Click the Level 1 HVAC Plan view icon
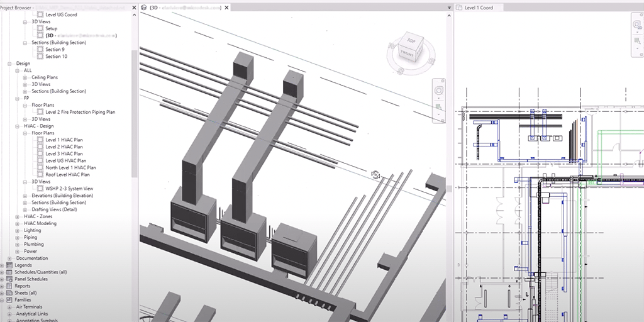644x322 pixels. coord(40,140)
